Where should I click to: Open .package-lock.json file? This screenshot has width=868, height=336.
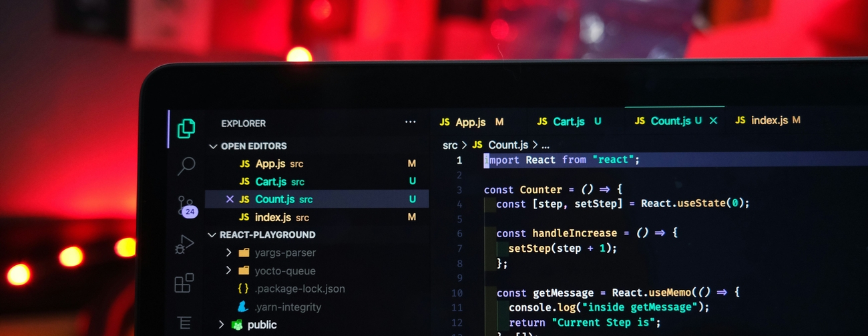click(300, 289)
